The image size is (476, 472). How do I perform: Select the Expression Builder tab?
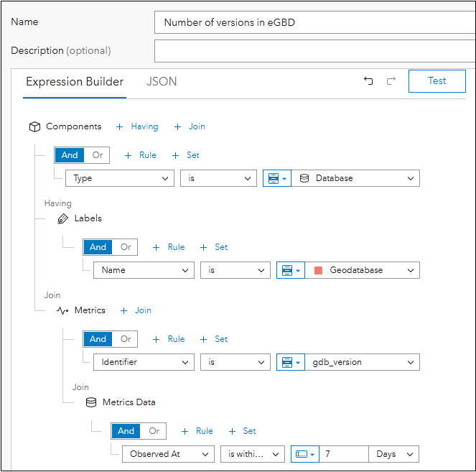75,82
